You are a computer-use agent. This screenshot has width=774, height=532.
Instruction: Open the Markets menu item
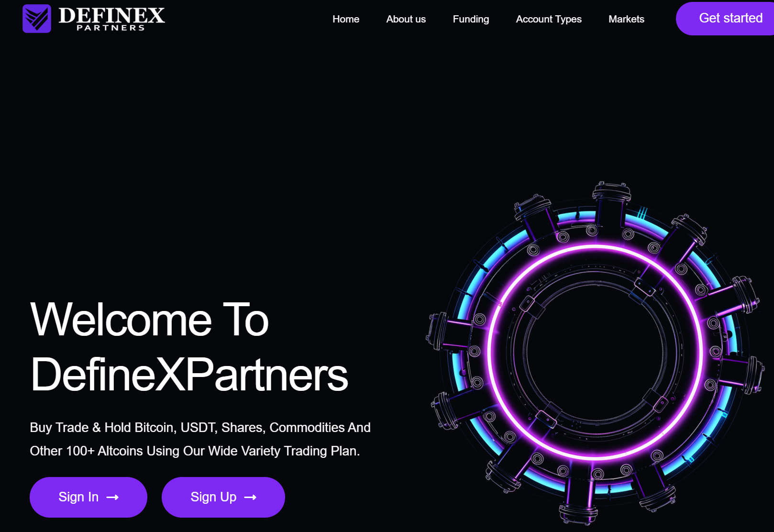point(626,19)
